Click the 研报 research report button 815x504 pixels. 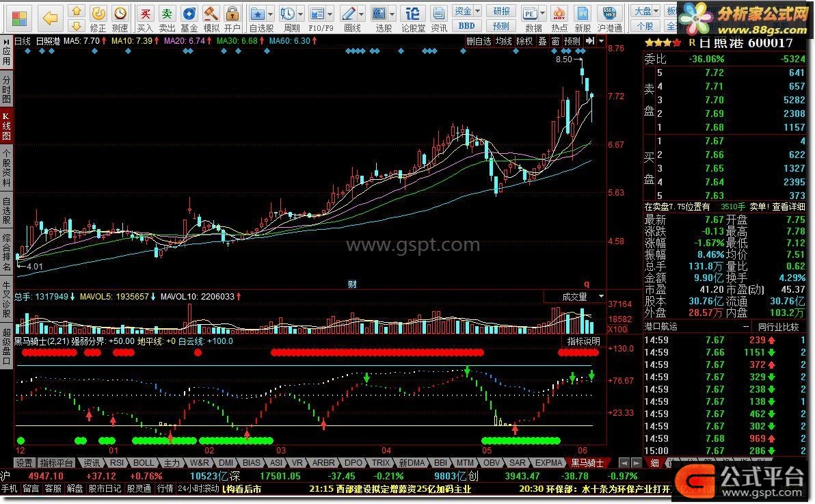[x=501, y=11]
